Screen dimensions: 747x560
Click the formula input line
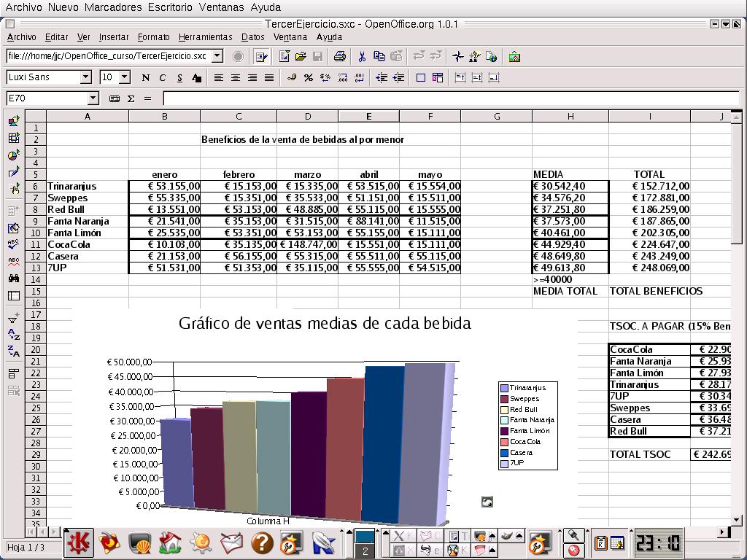(x=438, y=98)
